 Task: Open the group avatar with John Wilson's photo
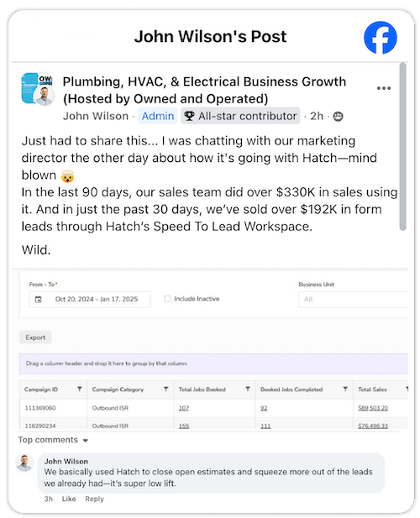pos(38,89)
